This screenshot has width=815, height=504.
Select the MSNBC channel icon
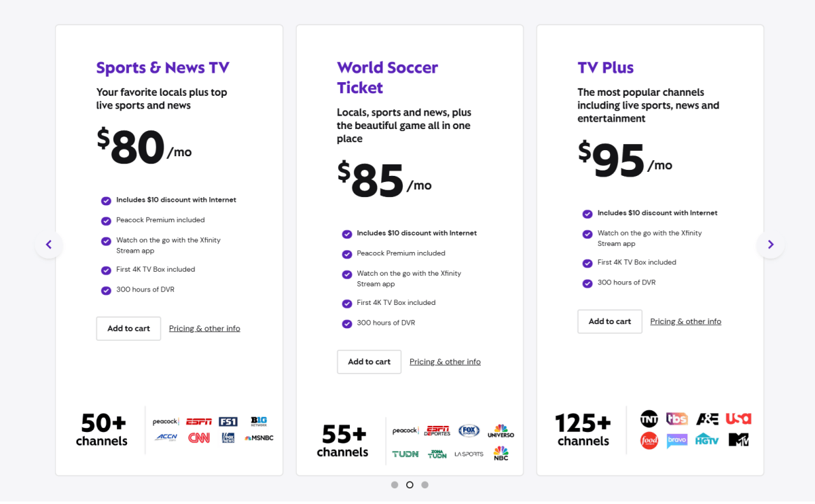259,437
